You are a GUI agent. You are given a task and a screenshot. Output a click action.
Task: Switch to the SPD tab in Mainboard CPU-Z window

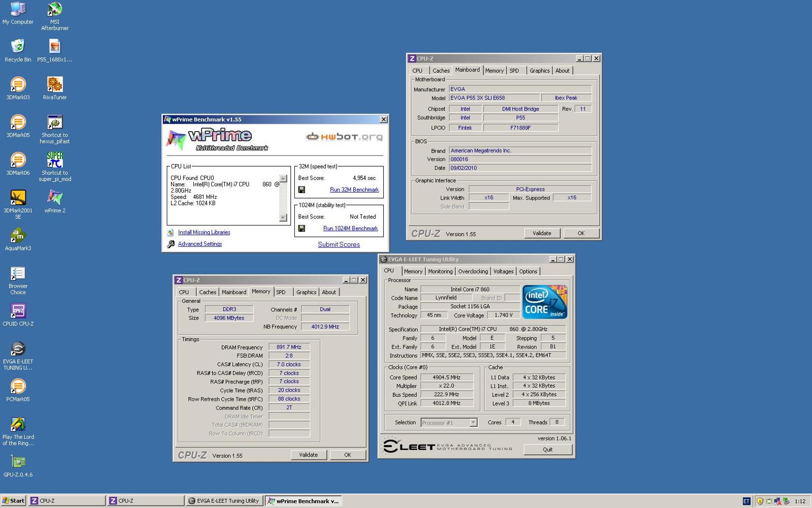pos(514,71)
